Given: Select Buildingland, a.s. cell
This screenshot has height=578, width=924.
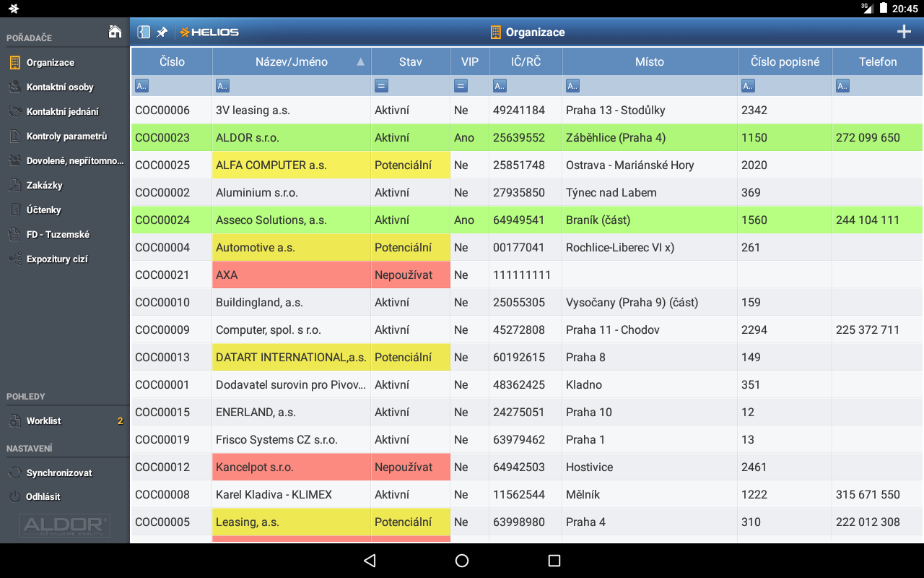Looking at the screenshot, I should [x=292, y=303].
